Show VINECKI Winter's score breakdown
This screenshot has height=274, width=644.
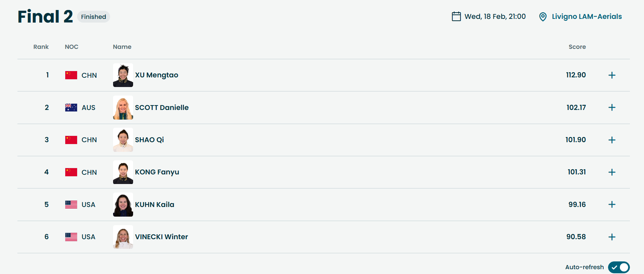pos(612,237)
